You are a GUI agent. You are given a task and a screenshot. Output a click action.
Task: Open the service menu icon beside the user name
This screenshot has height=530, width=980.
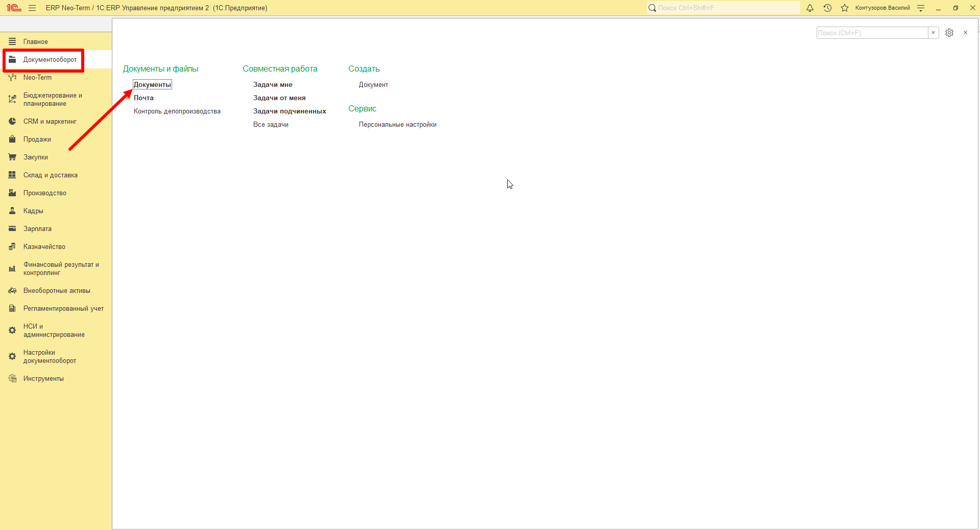tap(921, 8)
